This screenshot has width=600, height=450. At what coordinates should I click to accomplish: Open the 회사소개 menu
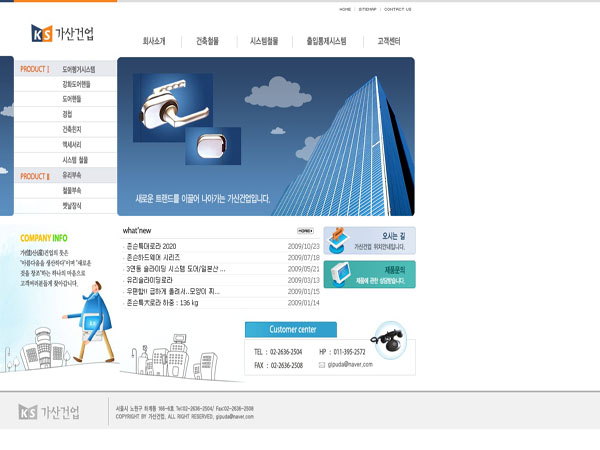pos(154,42)
